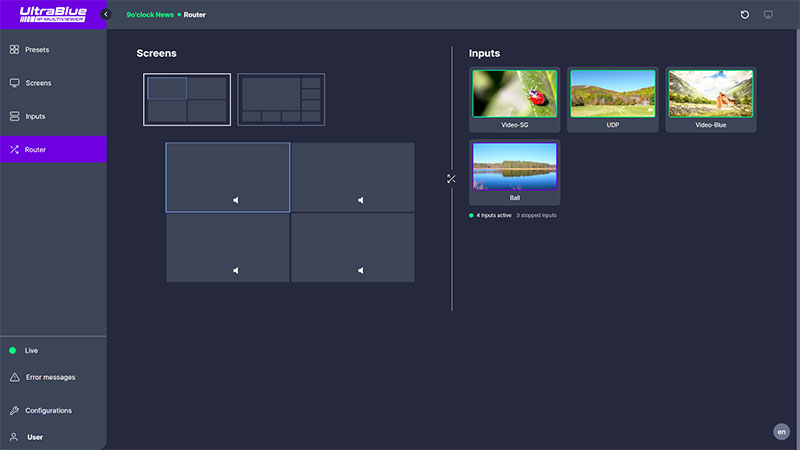The width and height of the screenshot is (800, 450).
Task: Open the Screens sidebar section
Action: [37, 83]
